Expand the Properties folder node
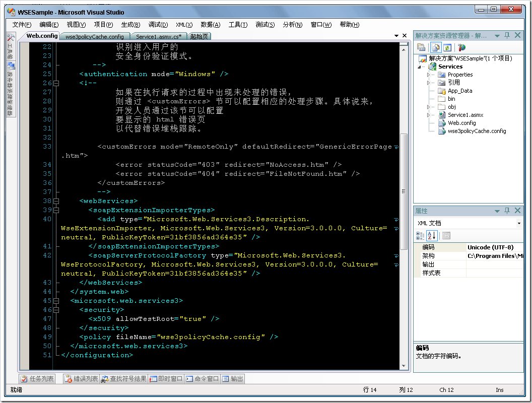This screenshot has width=532, height=403. coord(428,75)
